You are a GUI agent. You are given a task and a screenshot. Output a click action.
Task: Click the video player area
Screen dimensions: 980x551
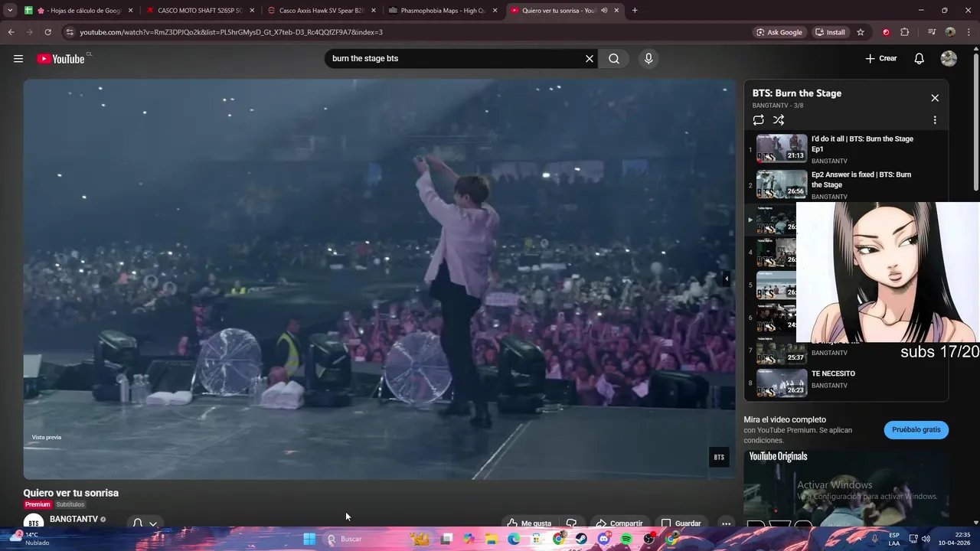click(x=379, y=279)
